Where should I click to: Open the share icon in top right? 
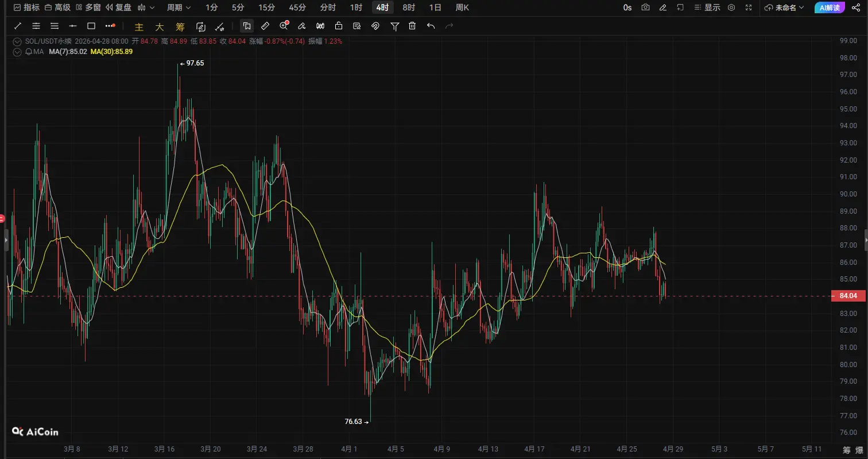pos(856,7)
